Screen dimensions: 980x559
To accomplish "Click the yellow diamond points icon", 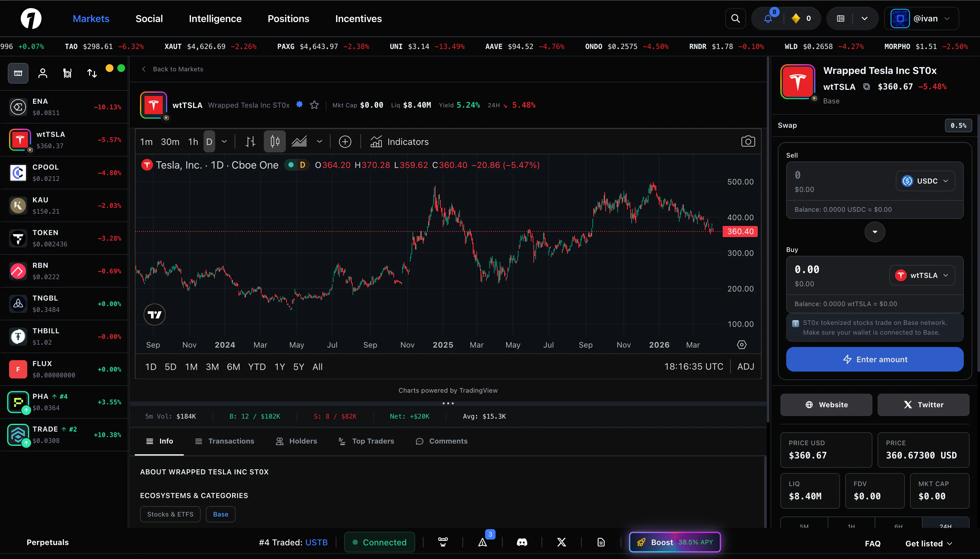I will (795, 18).
